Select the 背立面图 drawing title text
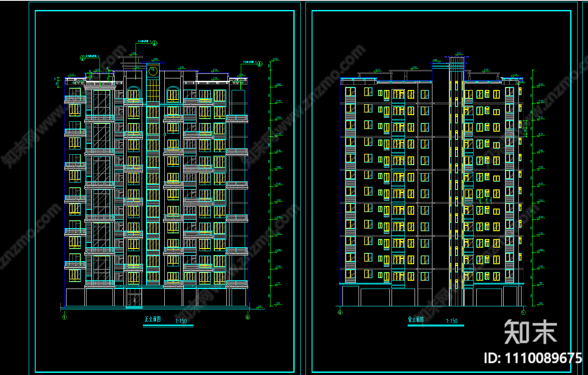588x375 pixels. (x=416, y=319)
